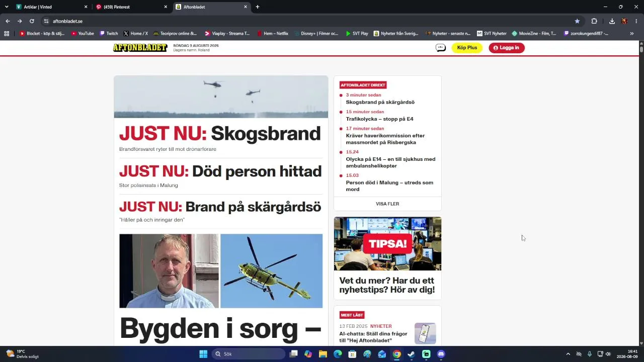This screenshot has height=362, width=644.
Task: Launch Copilot from the taskbar
Action: tap(308, 354)
